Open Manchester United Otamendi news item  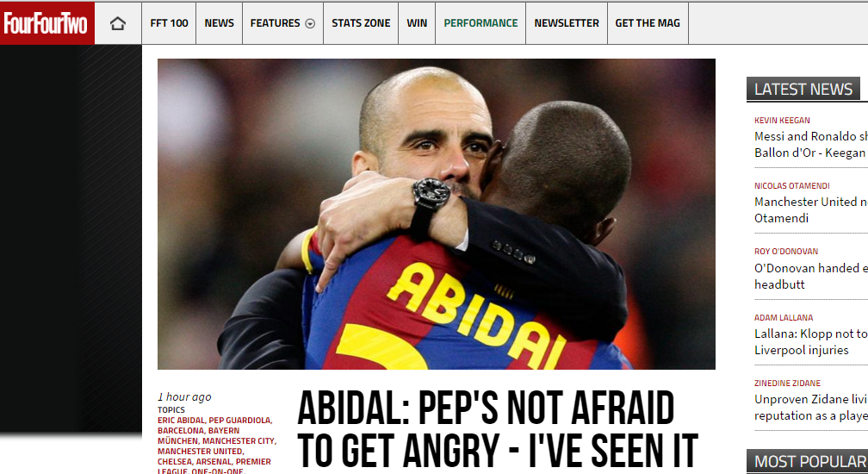[x=811, y=210]
